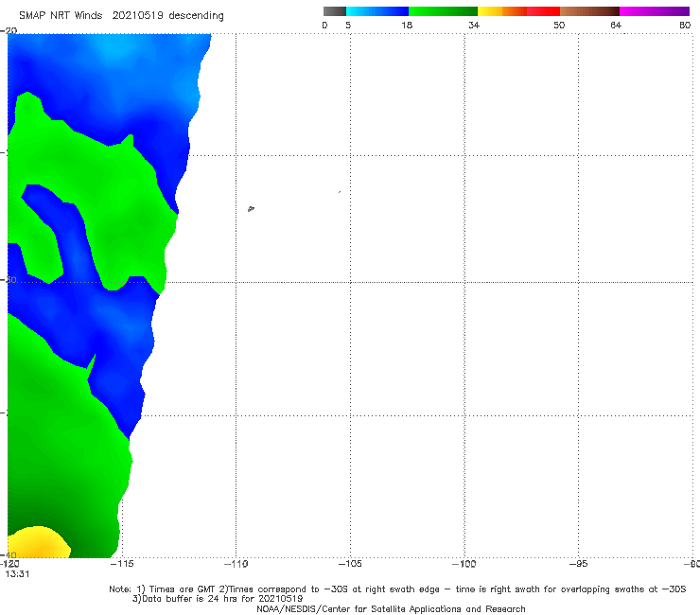Click the cyan-blue segment of the color bar
700x615 pixels.
point(377,11)
